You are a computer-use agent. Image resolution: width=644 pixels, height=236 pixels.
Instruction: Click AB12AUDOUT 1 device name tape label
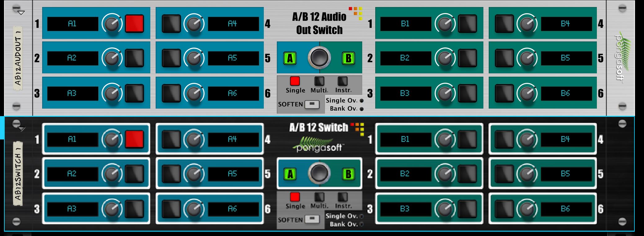(x=18, y=58)
